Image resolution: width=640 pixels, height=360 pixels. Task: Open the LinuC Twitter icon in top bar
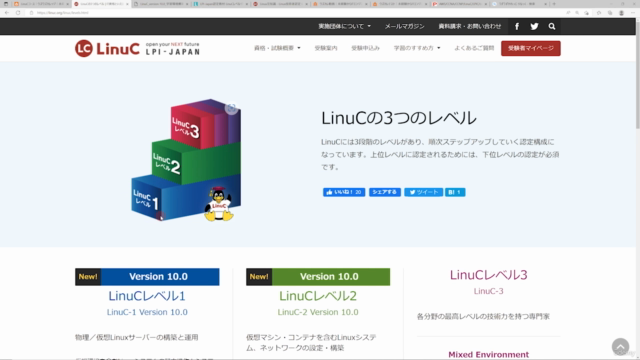[x=534, y=26]
